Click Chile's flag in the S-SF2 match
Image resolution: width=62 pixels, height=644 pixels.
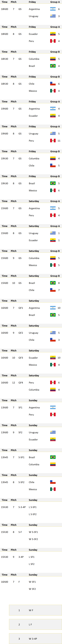(x=53, y=482)
